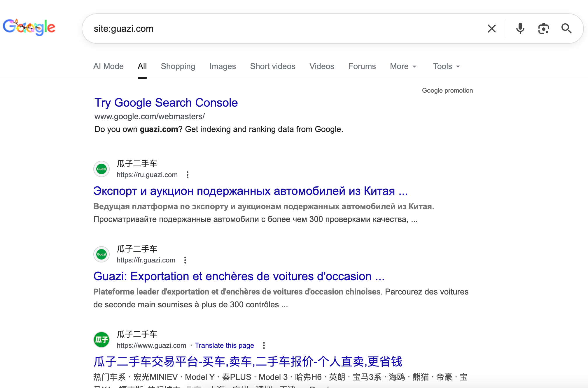Open the three-dot menu for ru.guazi.com result
This screenshot has height=388, width=588.
[188, 175]
